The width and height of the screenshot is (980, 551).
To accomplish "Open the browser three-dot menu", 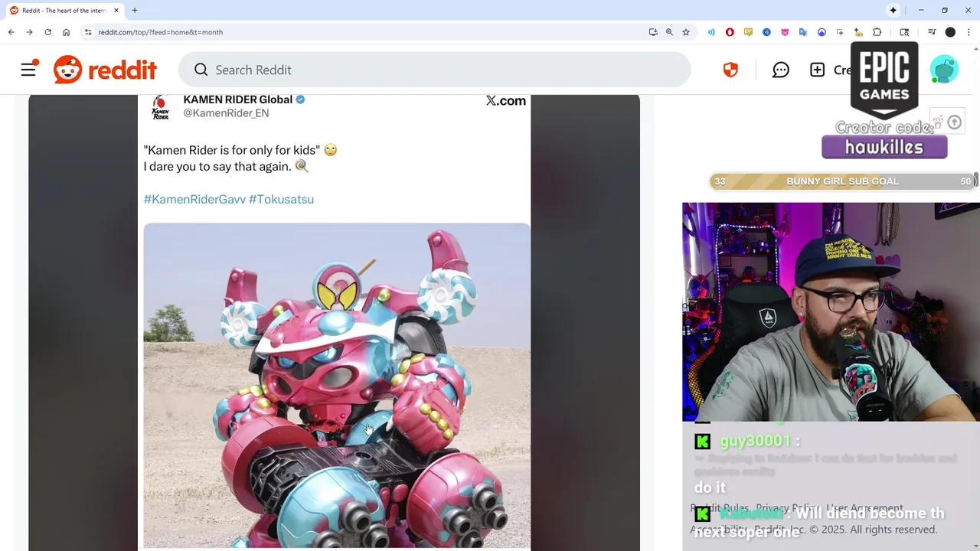I will tap(969, 32).
